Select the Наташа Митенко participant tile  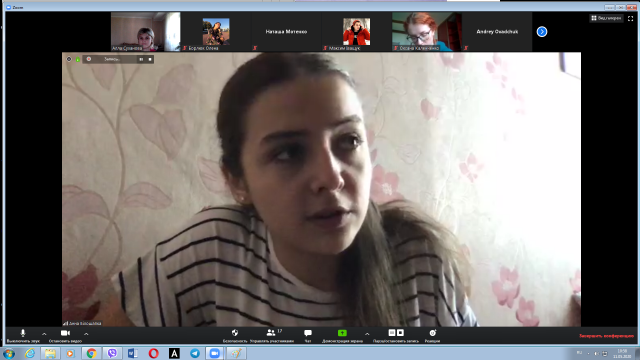click(286, 31)
